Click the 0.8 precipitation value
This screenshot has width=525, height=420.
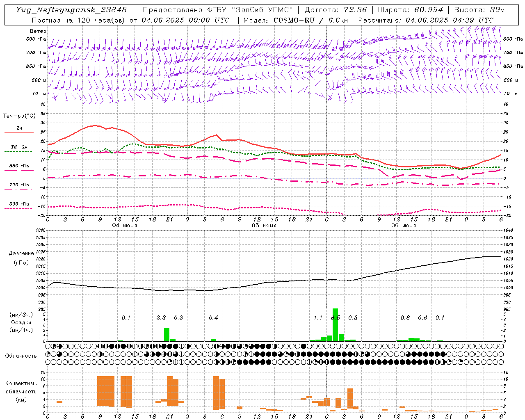coord(405,318)
